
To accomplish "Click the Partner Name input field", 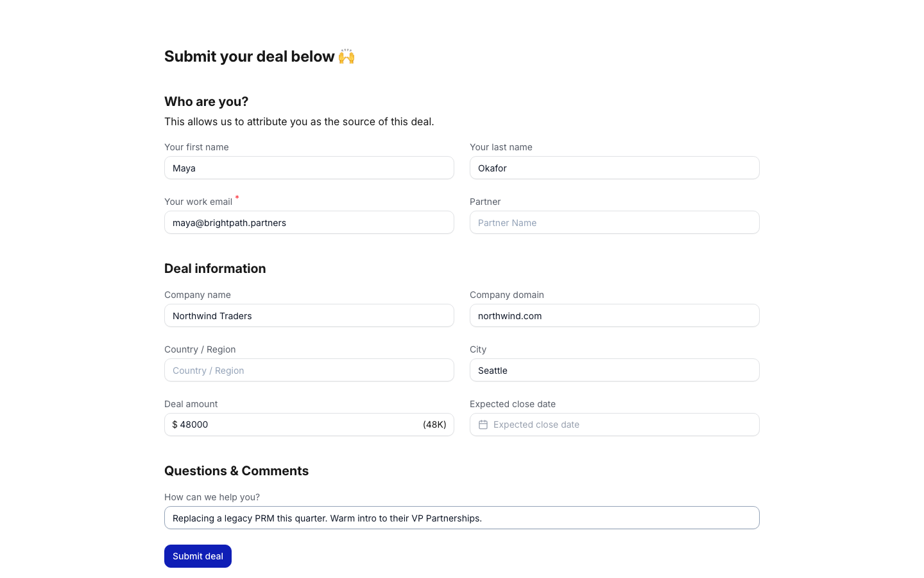I will [615, 222].
